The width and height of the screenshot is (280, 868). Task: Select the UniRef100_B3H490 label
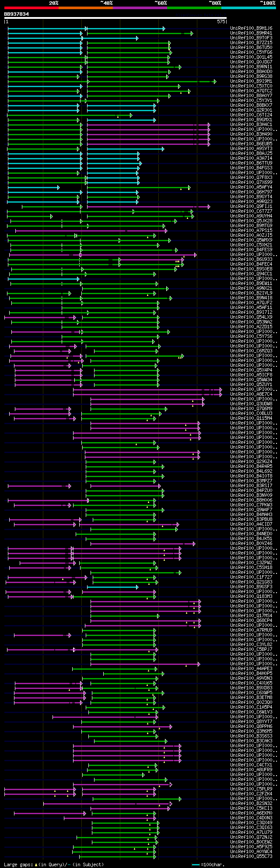click(x=251, y=134)
